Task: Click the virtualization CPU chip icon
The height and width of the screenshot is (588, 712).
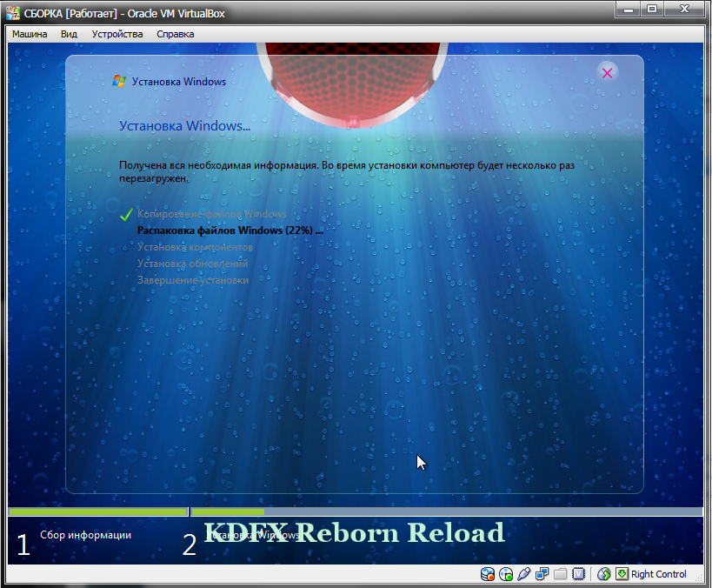Action: [x=578, y=574]
